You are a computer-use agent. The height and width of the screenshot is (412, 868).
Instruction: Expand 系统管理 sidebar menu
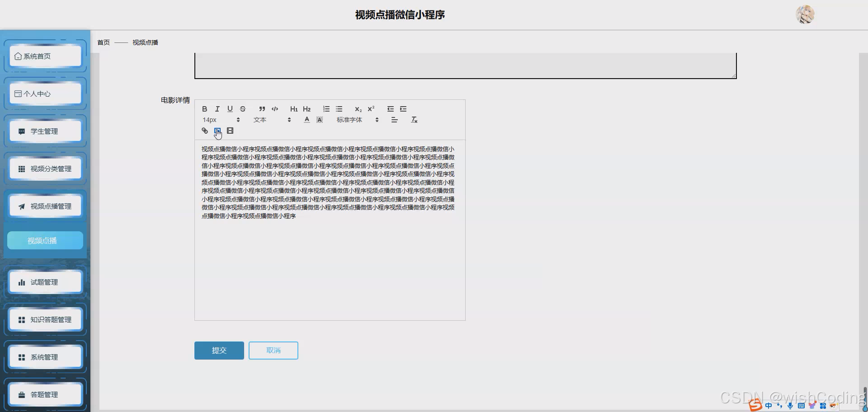(45, 357)
